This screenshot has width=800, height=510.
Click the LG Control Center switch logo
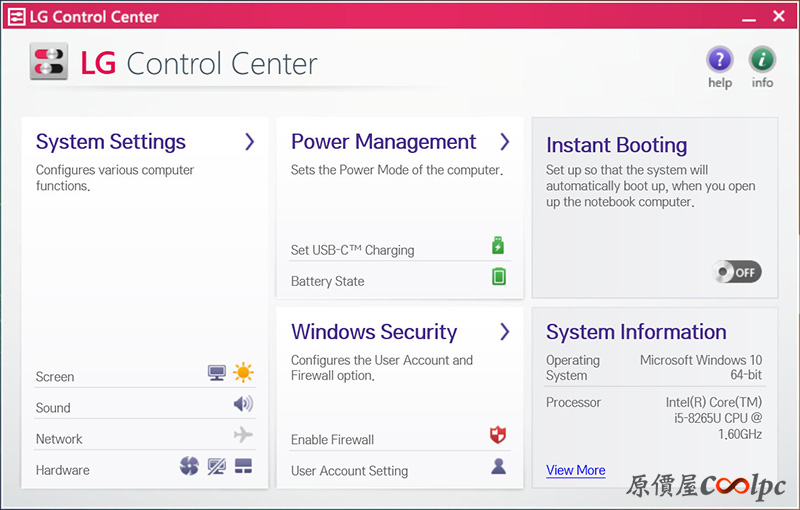(x=49, y=61)
